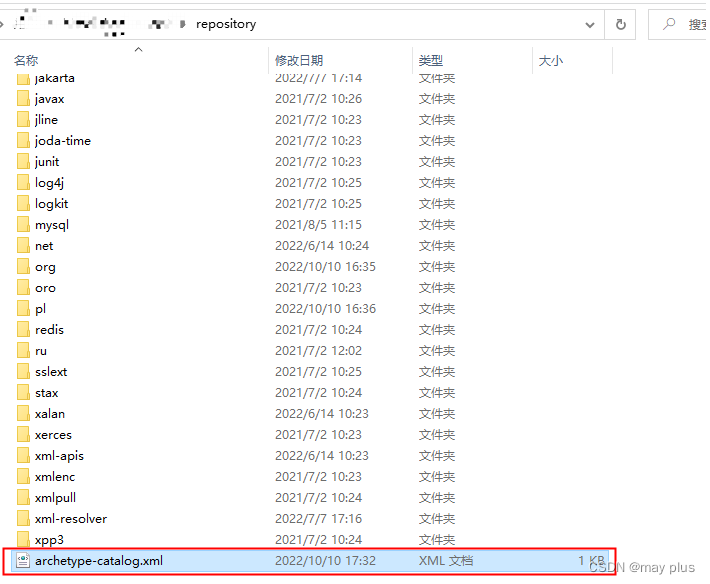This screenshot has width=710, height=584.
Task: Click the folder name 'xml-apis'
Action: [59, 456]
